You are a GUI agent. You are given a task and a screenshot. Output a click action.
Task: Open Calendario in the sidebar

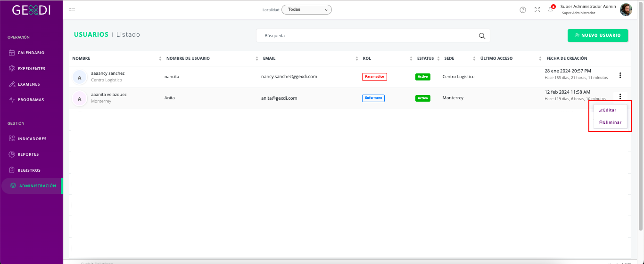coord(31,53)
